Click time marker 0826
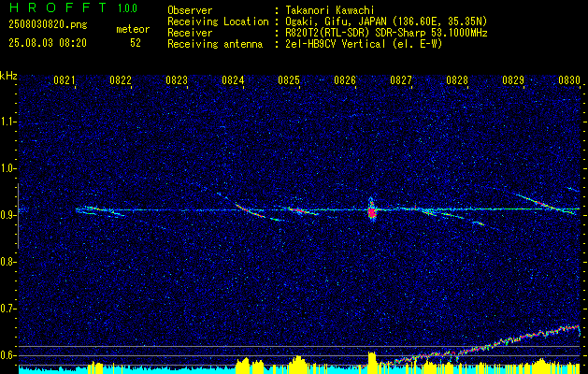Image resolution: width=588 pixels, height=374 pixels. 345,80
